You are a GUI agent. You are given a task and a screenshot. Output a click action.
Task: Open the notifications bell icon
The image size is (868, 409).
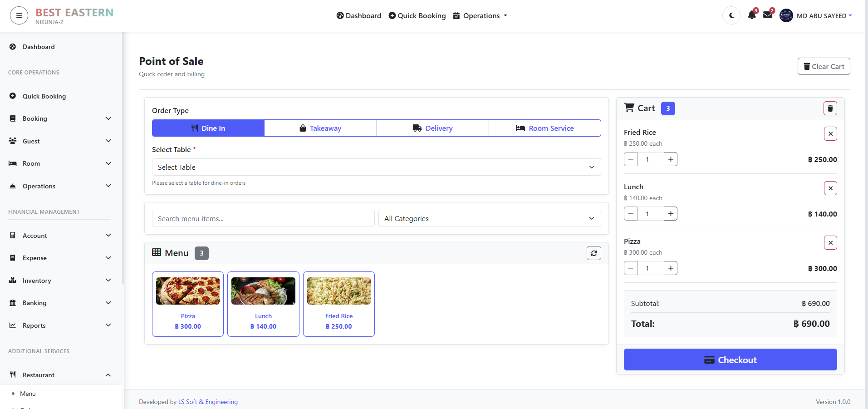point(751,15)
